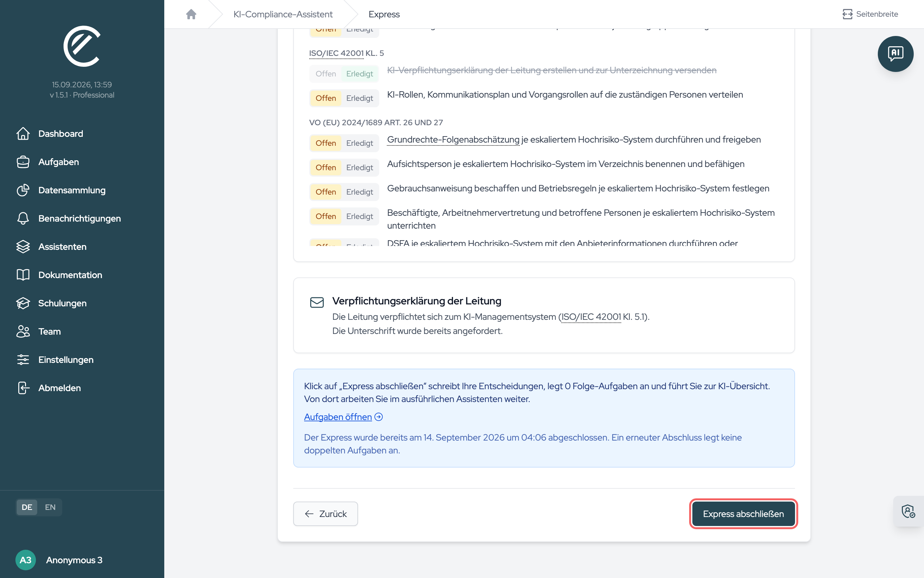This screenshot has width=924, height=578.
Task: Switch language to EN
Action: click(50, 507)
